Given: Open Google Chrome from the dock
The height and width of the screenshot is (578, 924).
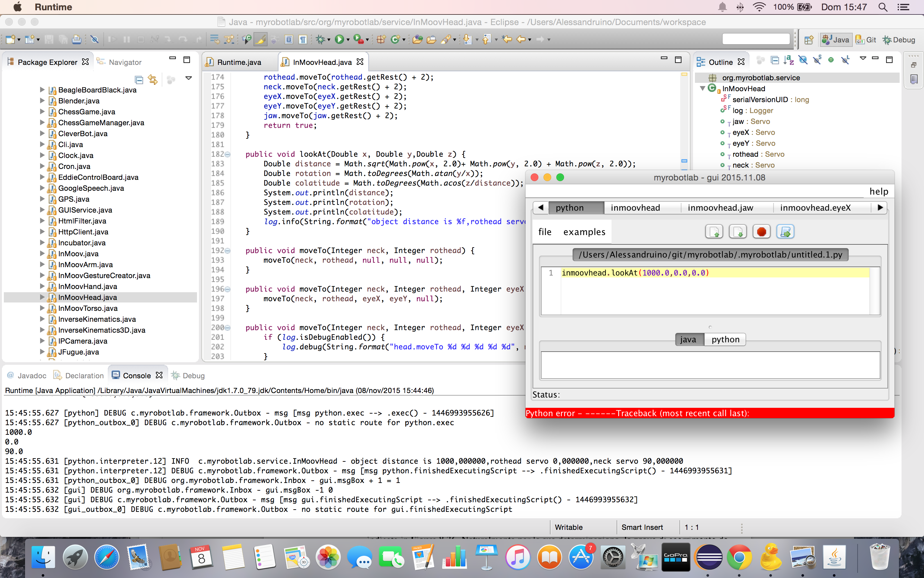Looking at the screenshot, I should coord(739,557).
